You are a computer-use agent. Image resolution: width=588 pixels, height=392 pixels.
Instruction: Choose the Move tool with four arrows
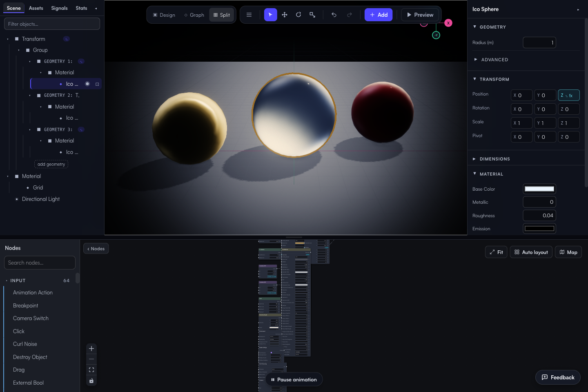pyautogui.click(x=285, y=15)
